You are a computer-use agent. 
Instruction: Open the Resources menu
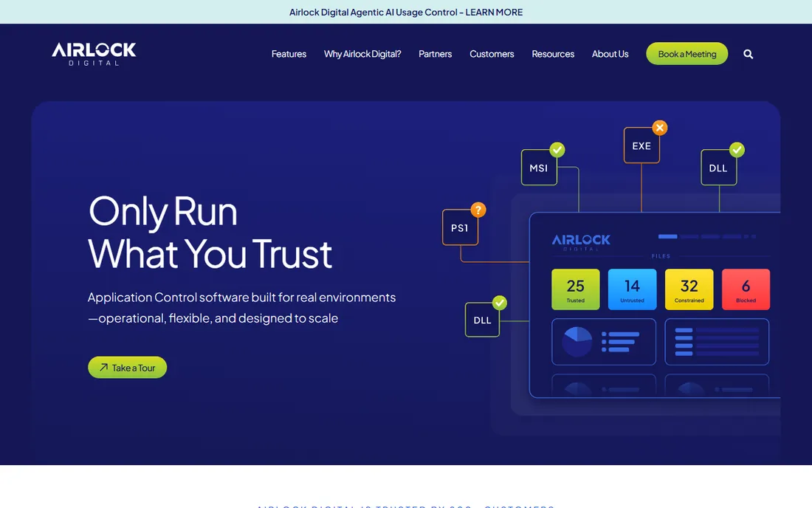[553, 54]
